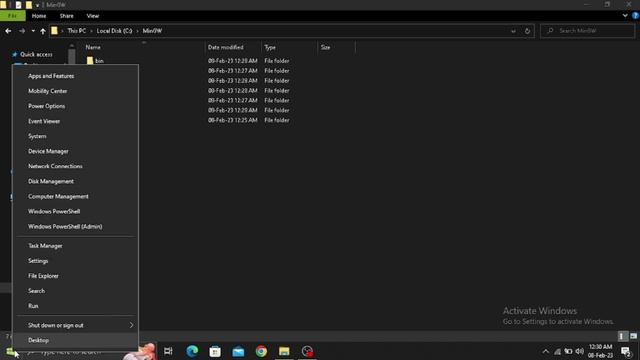This screenshot has width=640, height=360.
Task: Open network status tray icon
Action: (557, 351)
